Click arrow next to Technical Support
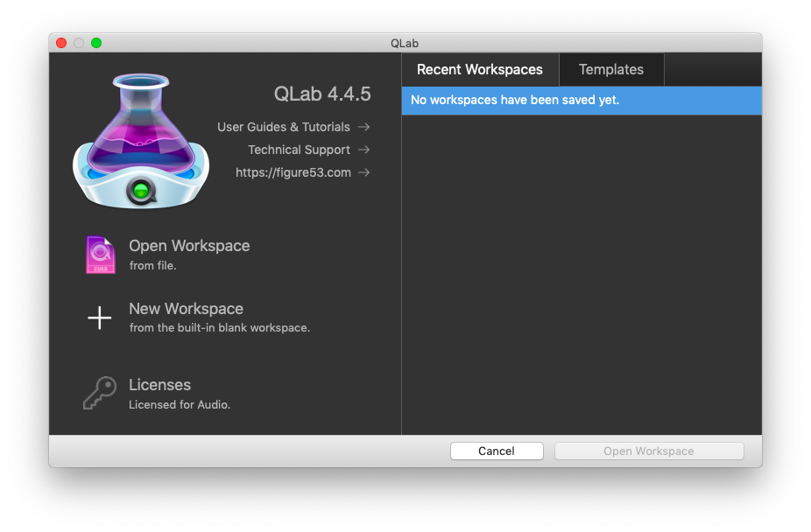 tap(364, 150)
